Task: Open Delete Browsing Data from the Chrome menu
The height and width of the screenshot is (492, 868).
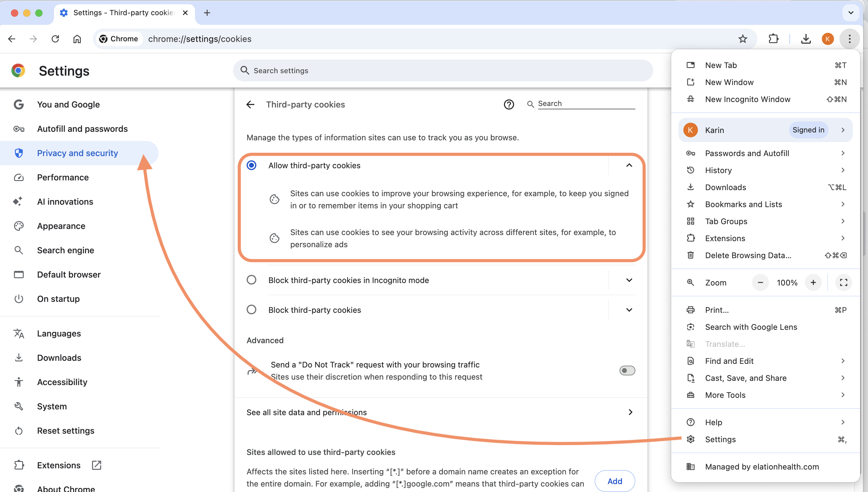Action: (x=748, y=255)
